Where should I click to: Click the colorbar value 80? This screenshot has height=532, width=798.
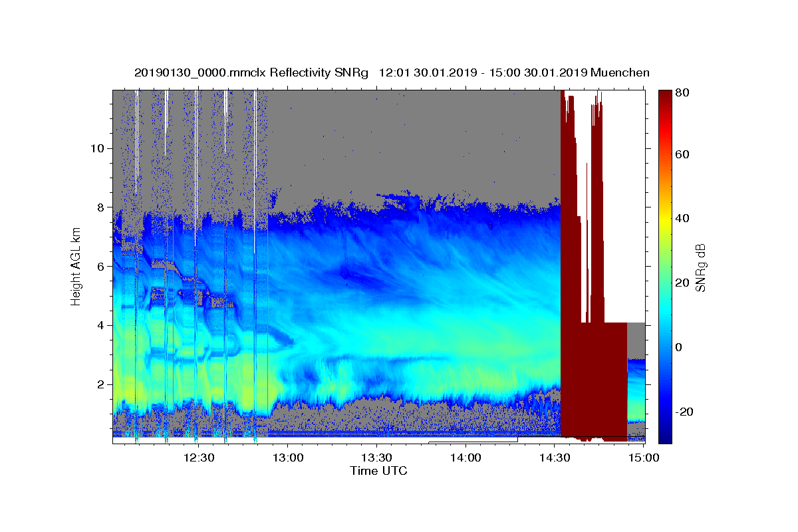683,92
